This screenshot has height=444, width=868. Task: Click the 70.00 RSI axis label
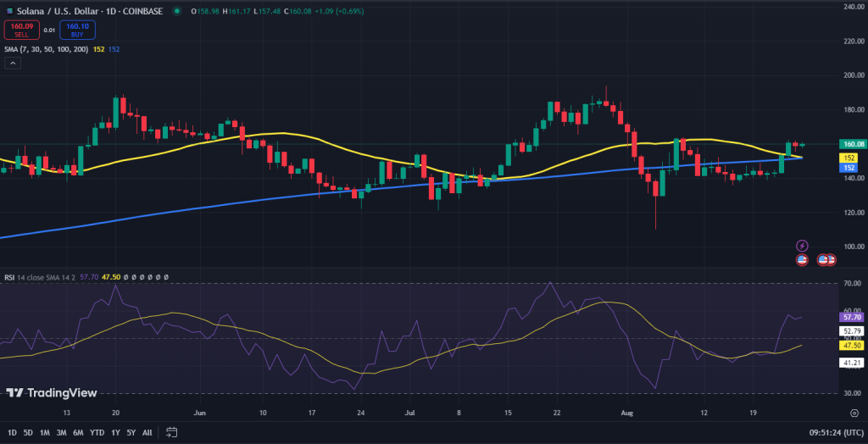click(x=853, y=283)
